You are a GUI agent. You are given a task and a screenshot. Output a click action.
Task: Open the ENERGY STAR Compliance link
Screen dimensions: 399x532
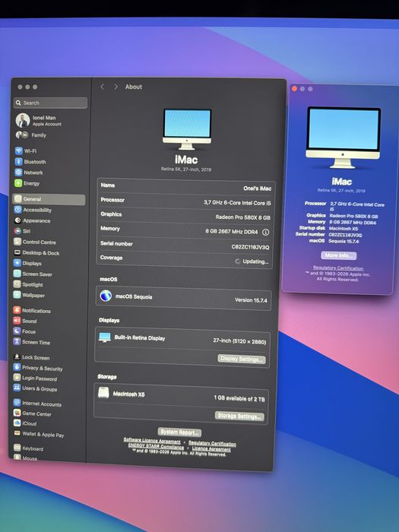(x=156, y=446)
